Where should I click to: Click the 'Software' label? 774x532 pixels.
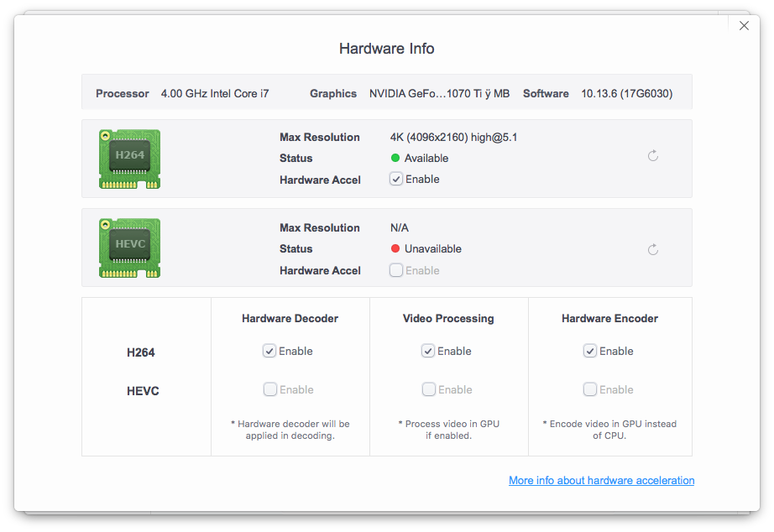(x=546, y=93)
